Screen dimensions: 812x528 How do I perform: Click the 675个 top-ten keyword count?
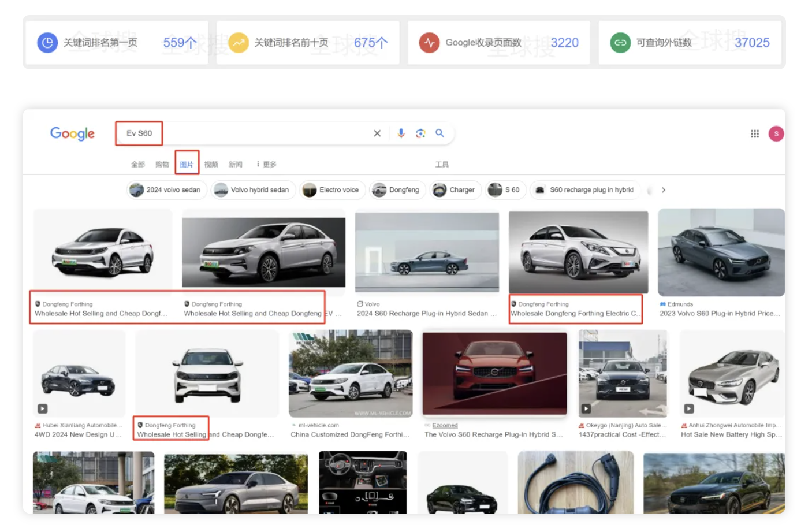[371, 43]
